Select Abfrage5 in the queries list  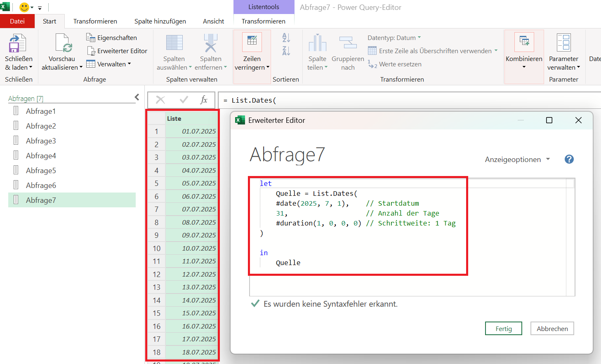(72, 170)
